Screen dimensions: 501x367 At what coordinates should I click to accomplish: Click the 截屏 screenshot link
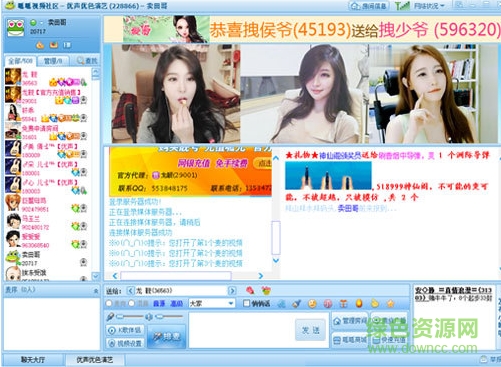point(159,303)
